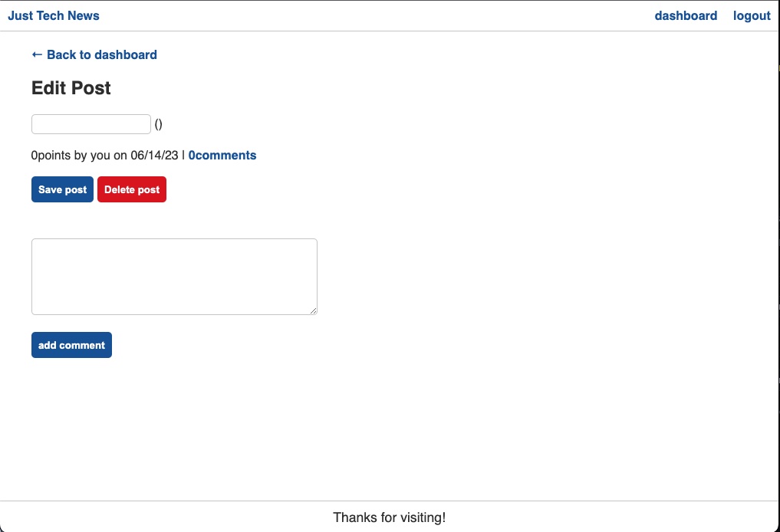Focus the comment box to write feedback
The height and width of the screenshot is (532, 780).
pos(174,276)
